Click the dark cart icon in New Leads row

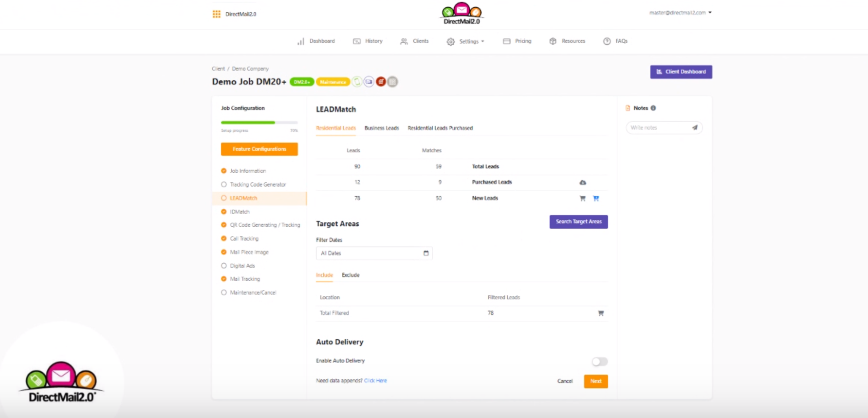point(583,199)
